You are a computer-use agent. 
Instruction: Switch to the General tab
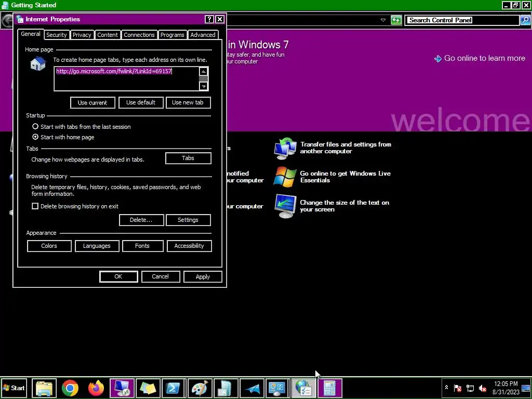31,34
